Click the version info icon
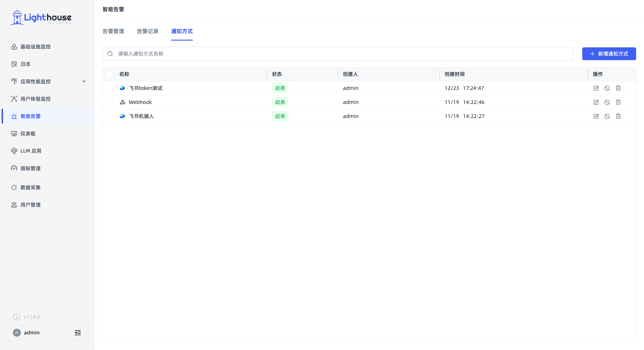644x350 pixels. (x=16, y=317)
